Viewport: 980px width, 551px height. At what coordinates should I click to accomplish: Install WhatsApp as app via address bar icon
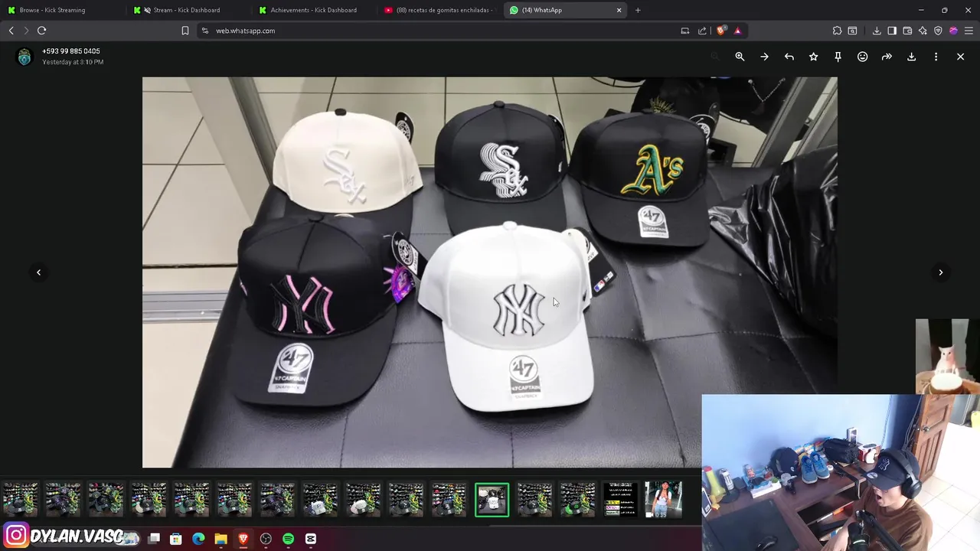point(685,31)
